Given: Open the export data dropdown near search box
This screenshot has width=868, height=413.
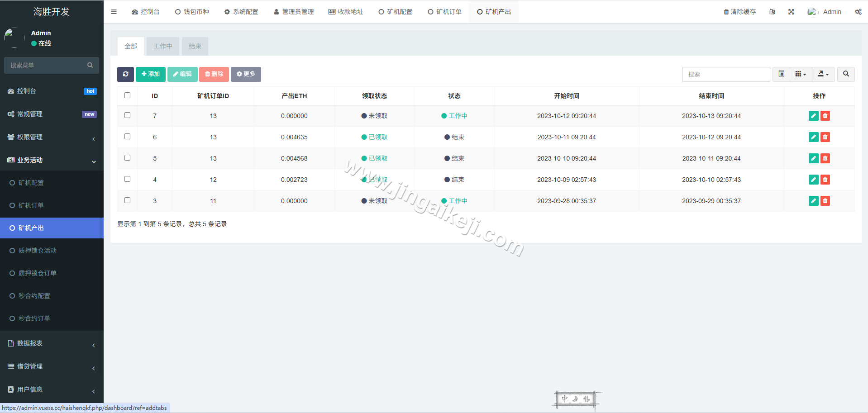Looking at the screenshot, I should click(x=823, y=74).
